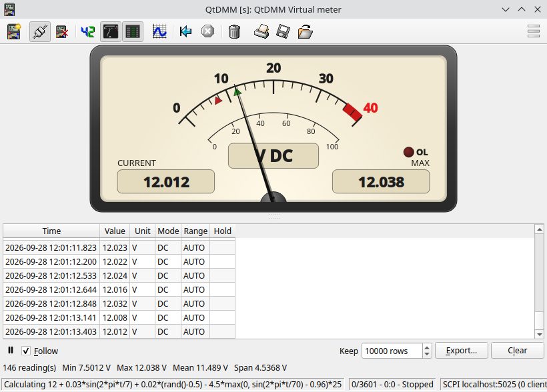Click the Clear button
The image size is (547, 392).
[518, 351]
